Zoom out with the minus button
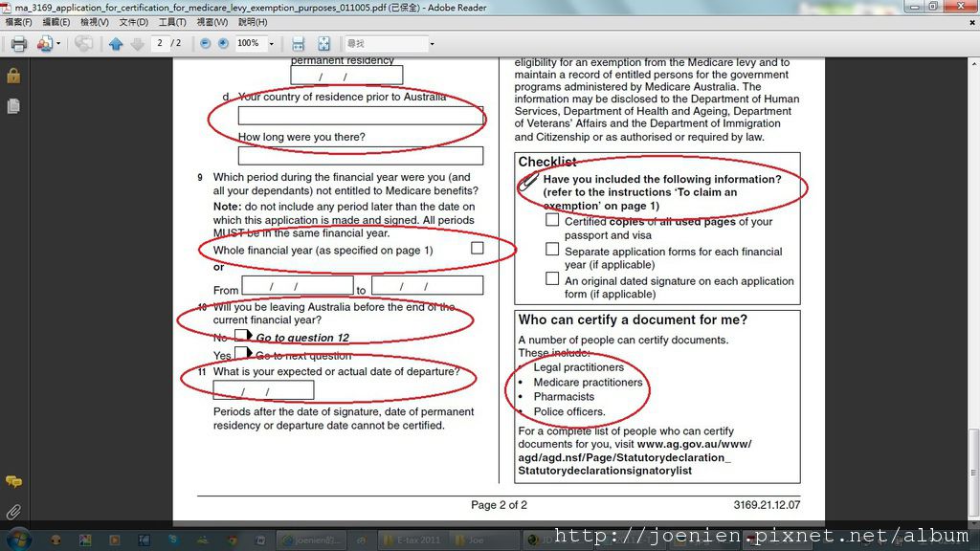 point(205,43)
